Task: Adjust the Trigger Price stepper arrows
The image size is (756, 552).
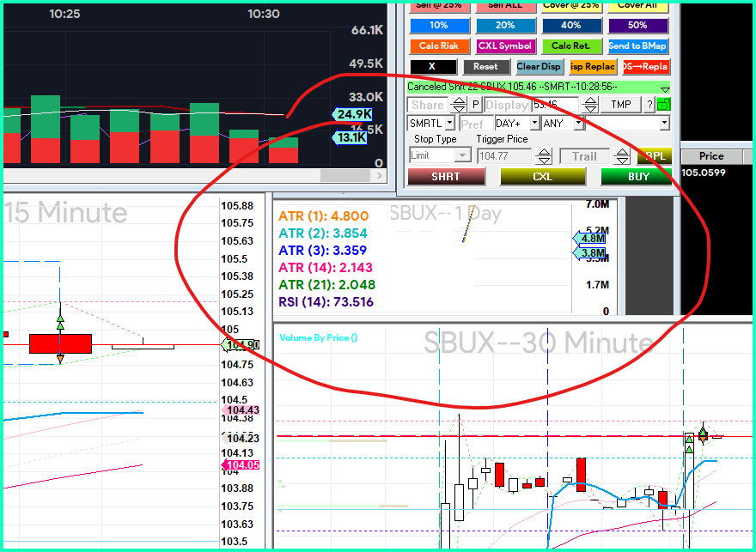Action: [x=543, y=156]
